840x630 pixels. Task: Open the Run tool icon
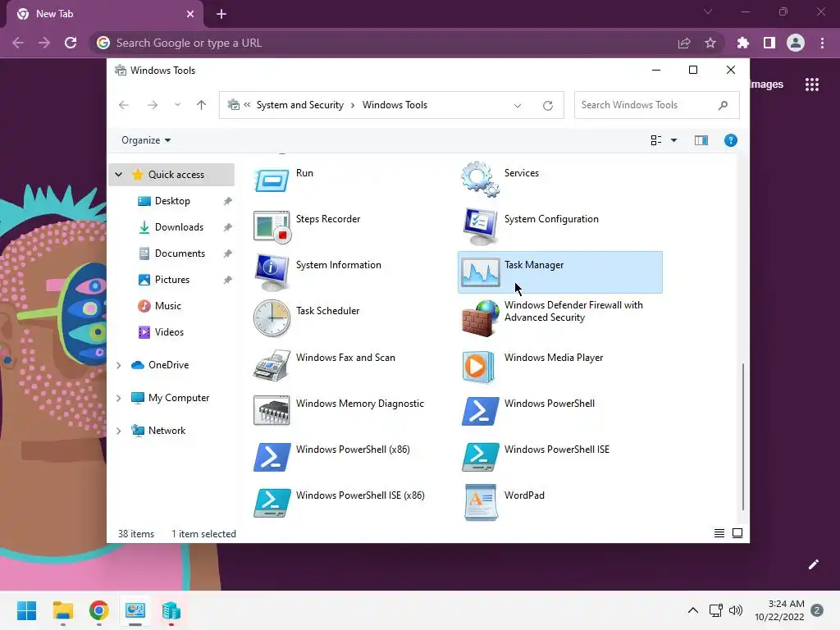[272, 180]
